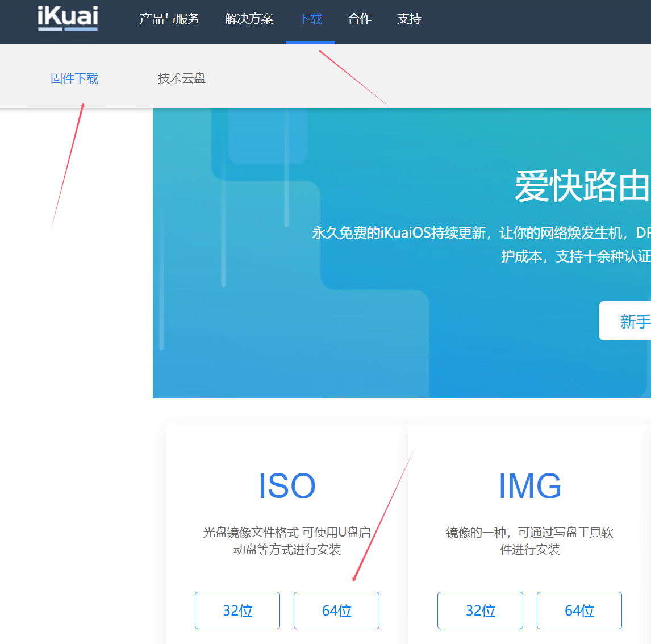Download ISO 32位 firmware

click(237, 610)
